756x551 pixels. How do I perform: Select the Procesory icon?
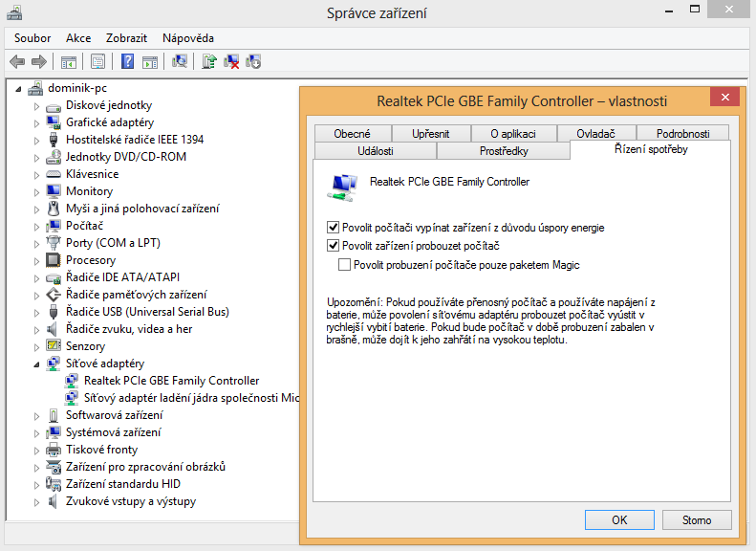coord(54,260)
